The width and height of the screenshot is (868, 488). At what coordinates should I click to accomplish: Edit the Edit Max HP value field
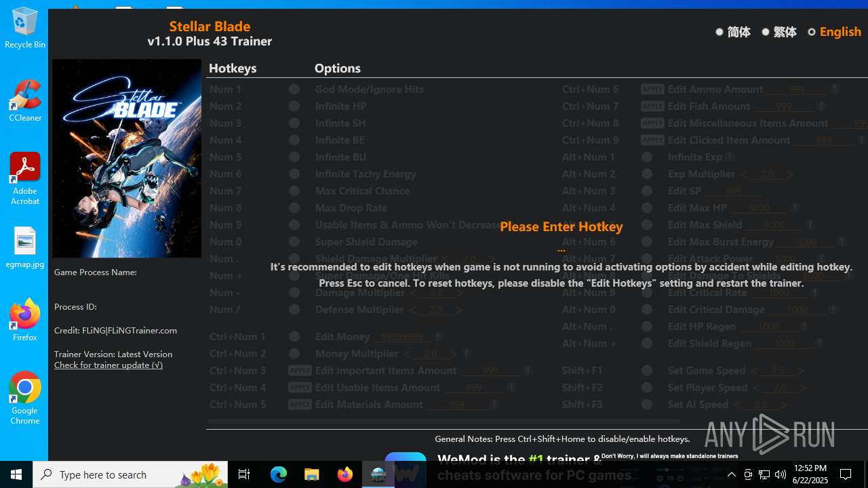[759, 208]
